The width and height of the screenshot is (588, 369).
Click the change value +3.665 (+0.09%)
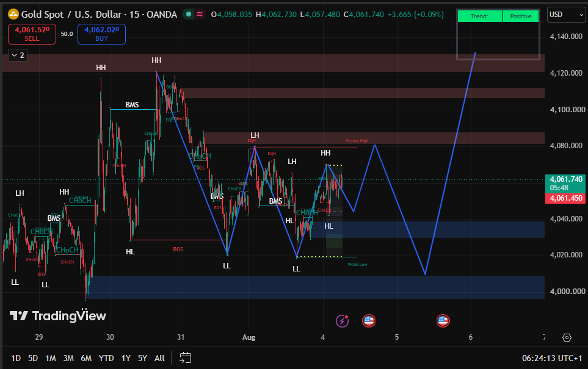[x=415, y=15]
